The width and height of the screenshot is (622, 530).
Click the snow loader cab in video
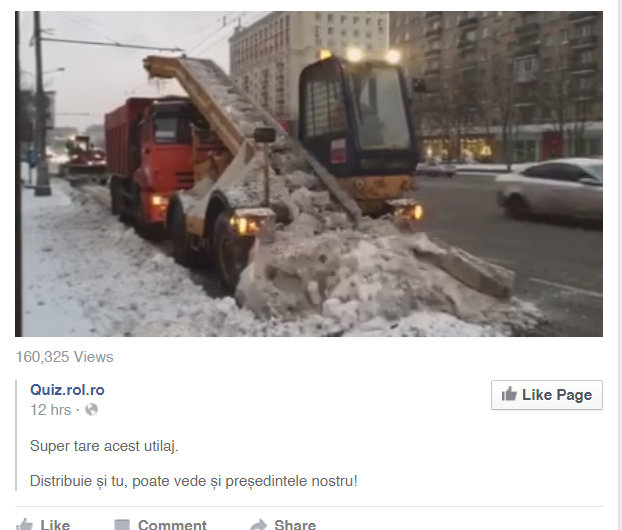(x=357, y=119)
